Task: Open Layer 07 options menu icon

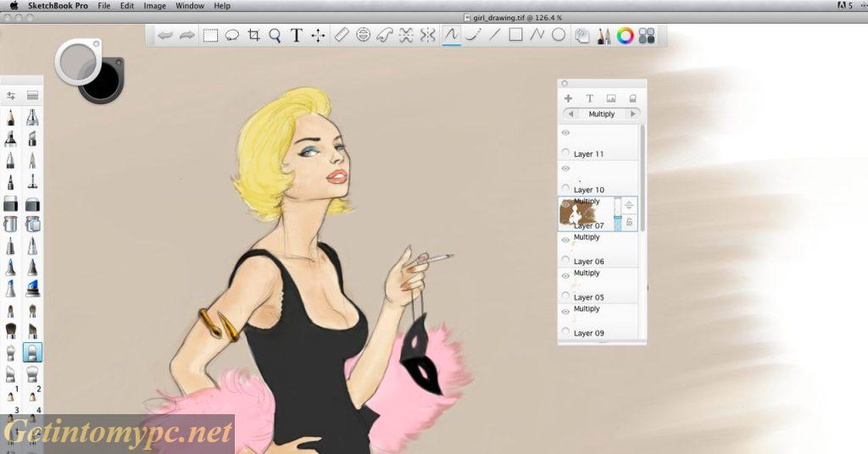Action: coord(630,206)
